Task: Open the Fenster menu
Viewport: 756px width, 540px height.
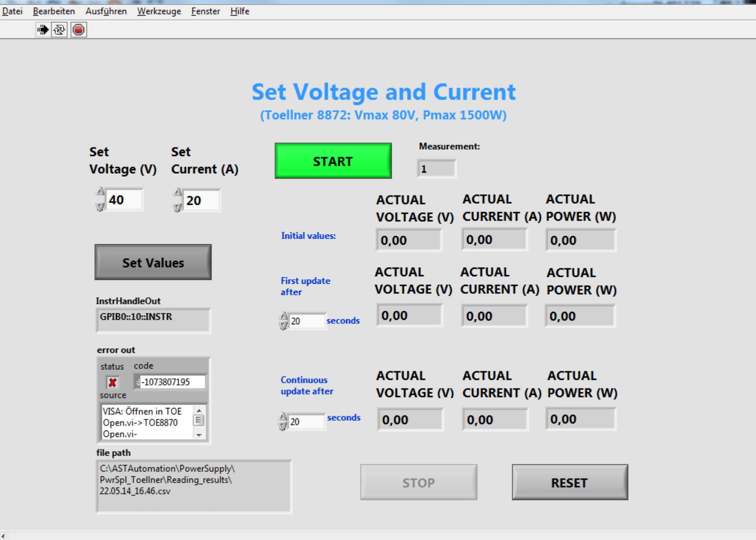Action: pos(206,11)
